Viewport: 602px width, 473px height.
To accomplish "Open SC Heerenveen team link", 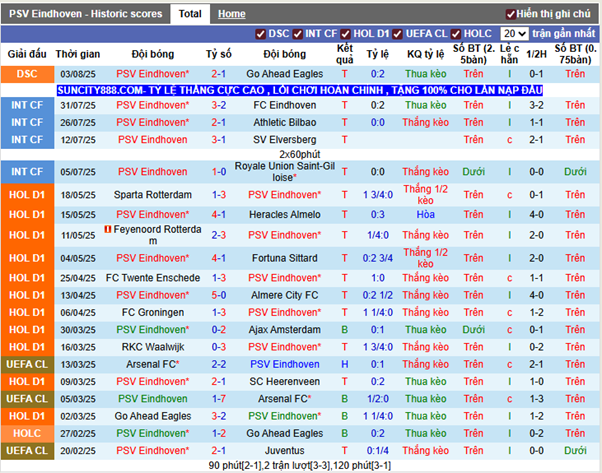I will click(x=284, y=382).
